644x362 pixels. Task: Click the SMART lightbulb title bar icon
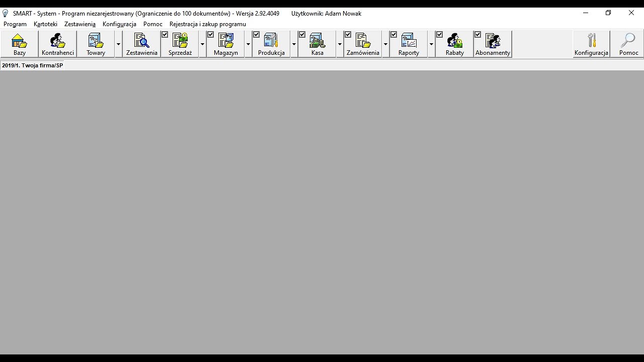click(6, 13)
